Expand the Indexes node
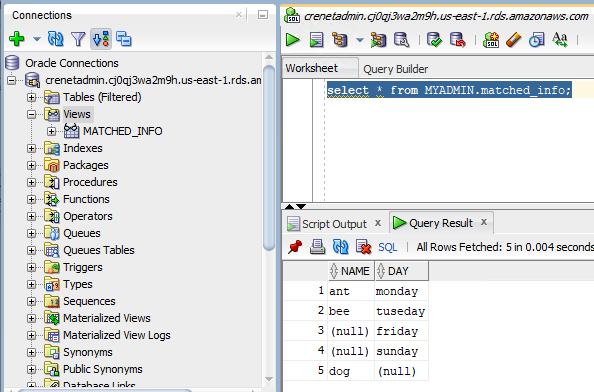This screenshot has height=392, width=594. [31, 148]
